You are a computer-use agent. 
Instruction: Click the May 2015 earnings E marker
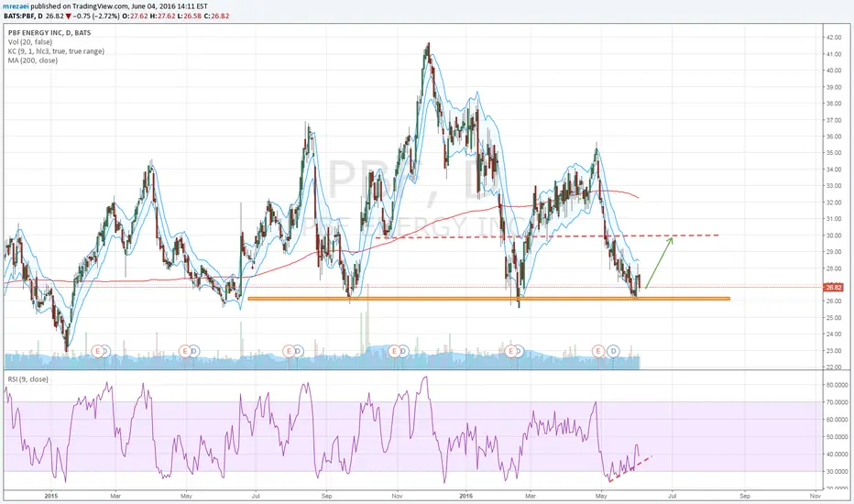pyautogui.click(x=185, y=351)
